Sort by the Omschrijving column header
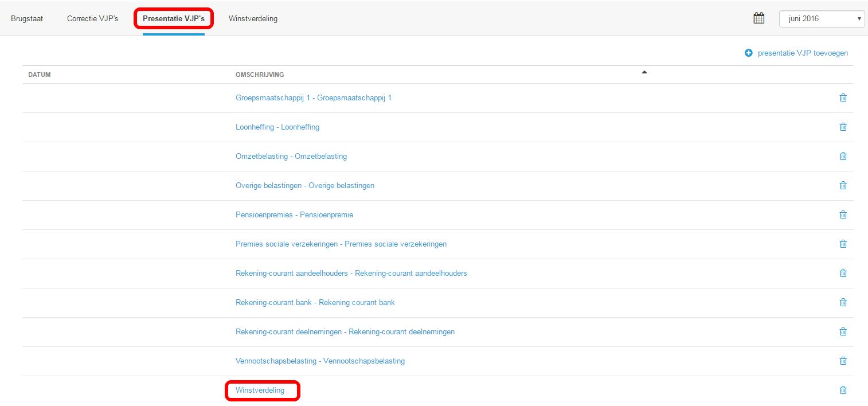 coord(260,75)
